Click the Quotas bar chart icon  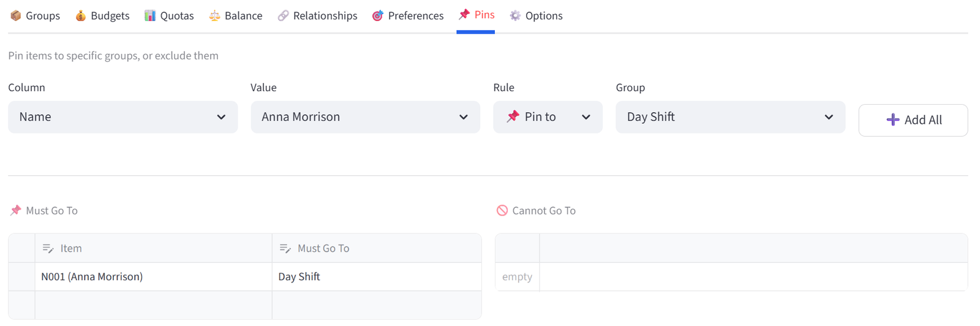pos(150,15)
